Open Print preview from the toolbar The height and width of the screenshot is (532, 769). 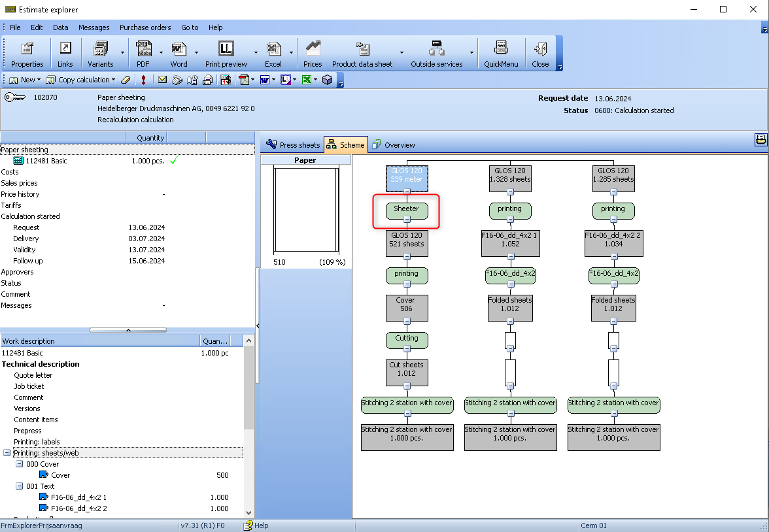click(x=226, y=54)
